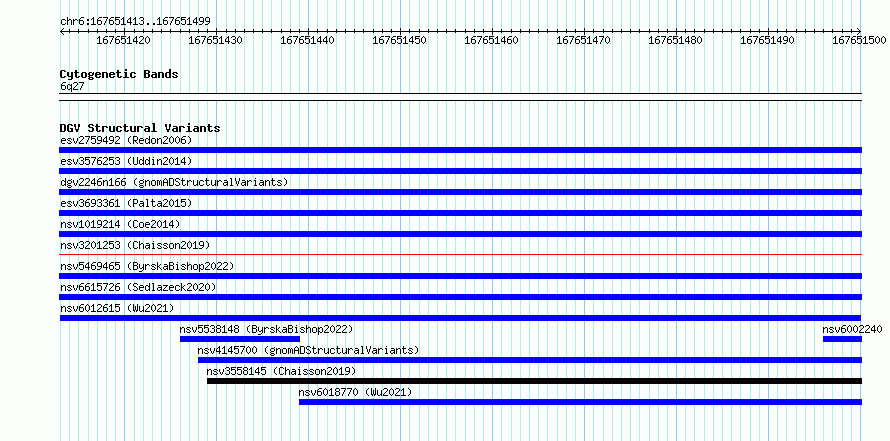Screen dimensions: 890x441
Task: Click the left arrowhead of the ruler
Action: 62,31
